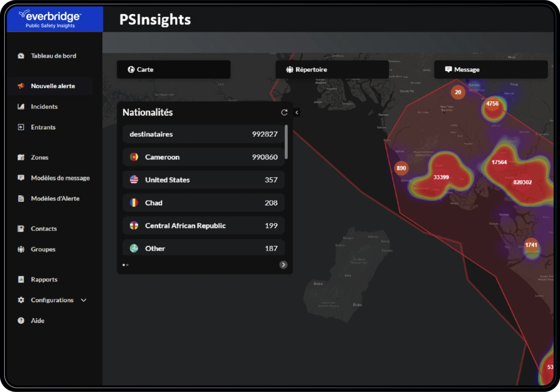Click the globe icon on Carte button

tap(131, 69)
